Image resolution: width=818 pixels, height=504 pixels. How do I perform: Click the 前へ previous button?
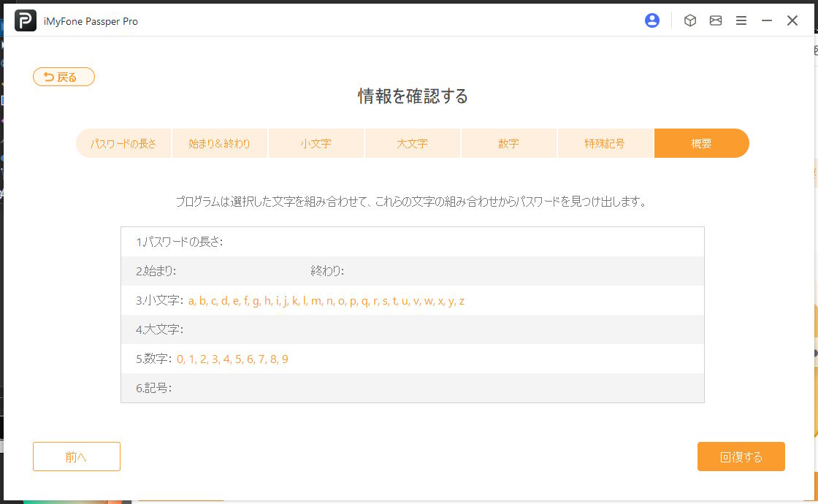(77, 457)
